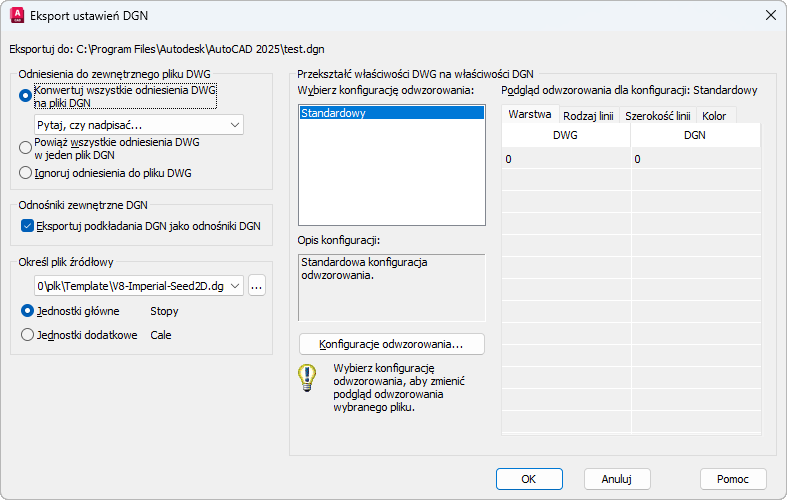Click the 'Konfiguracje odwzorowania...' button
Screen dimensions: 787x500
point(391,344)
